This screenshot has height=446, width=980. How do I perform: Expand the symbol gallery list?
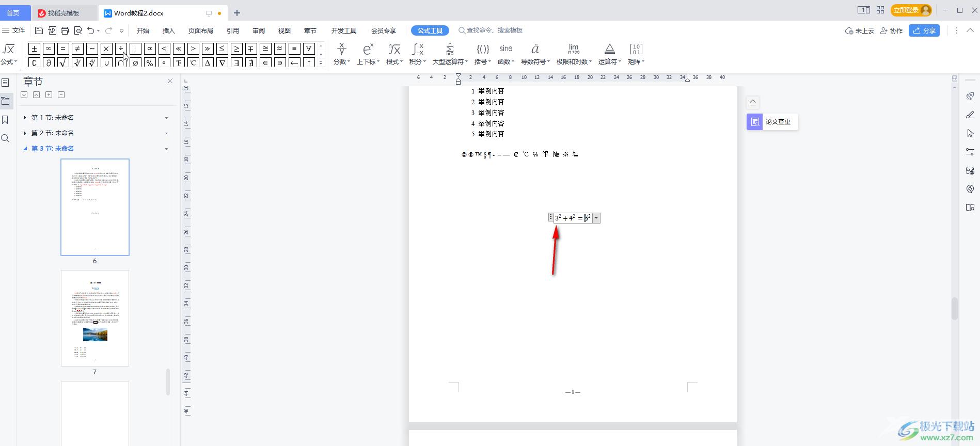click(321, 63)
